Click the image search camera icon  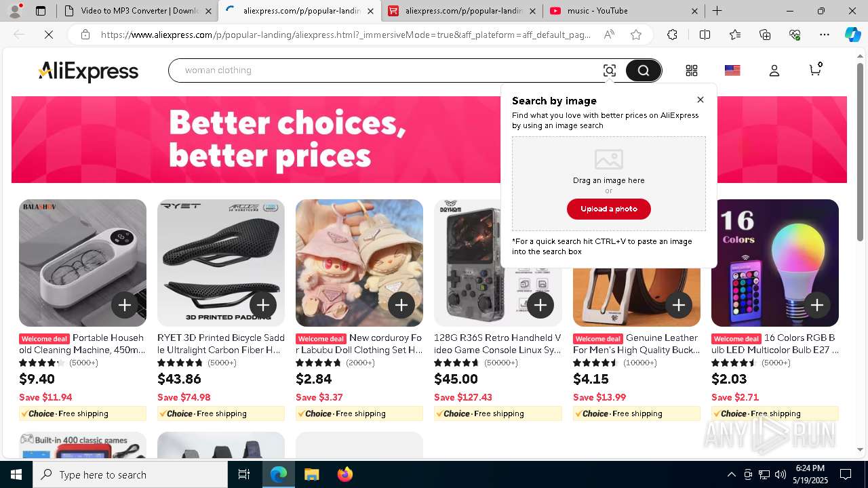coord(609,70)
